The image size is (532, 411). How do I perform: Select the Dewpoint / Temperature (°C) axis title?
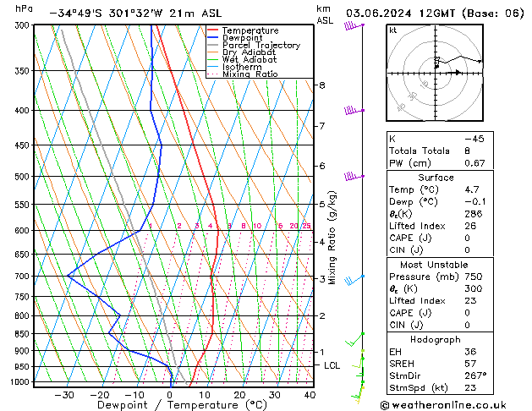[182, 405]
